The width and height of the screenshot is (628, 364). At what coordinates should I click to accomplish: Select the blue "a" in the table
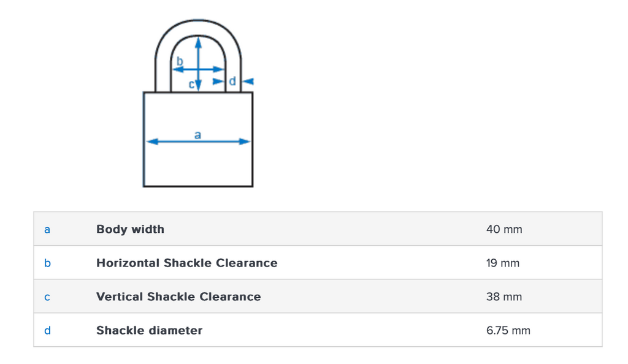point(47,229)
